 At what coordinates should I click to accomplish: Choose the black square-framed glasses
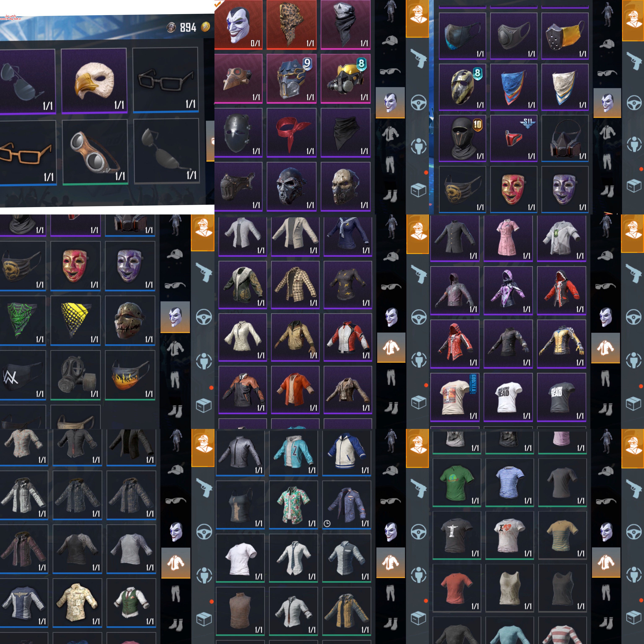point(166,80)
